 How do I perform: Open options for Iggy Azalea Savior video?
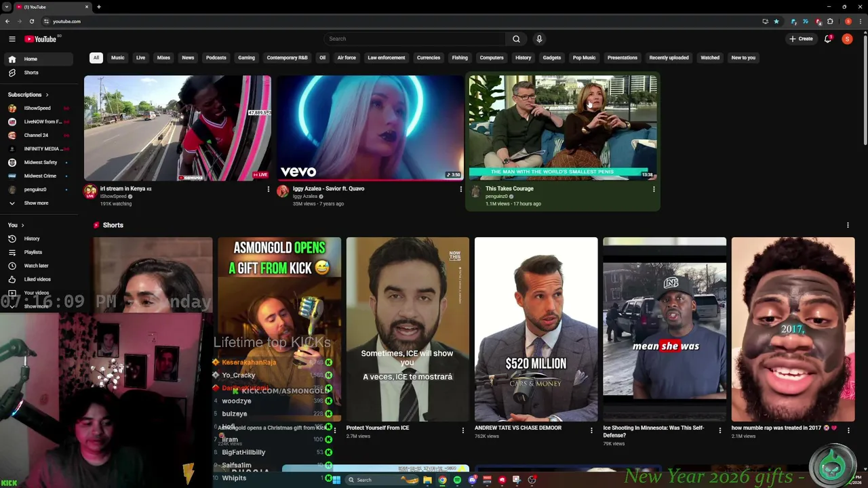pos(461,189)
